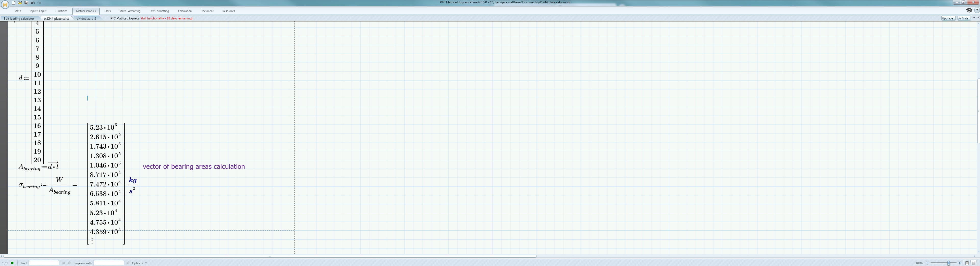Undo the last action
Viewport: 980px width, 266px height.
coord(33,3)
